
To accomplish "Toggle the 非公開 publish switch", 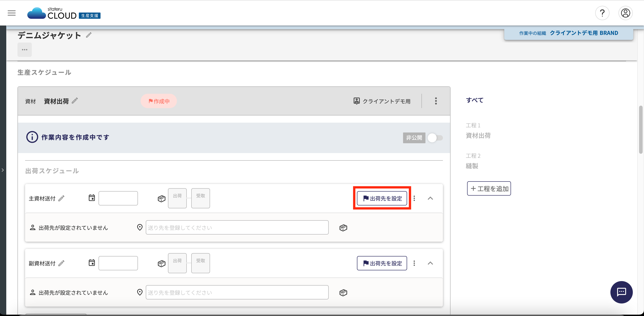I will 435,138.
